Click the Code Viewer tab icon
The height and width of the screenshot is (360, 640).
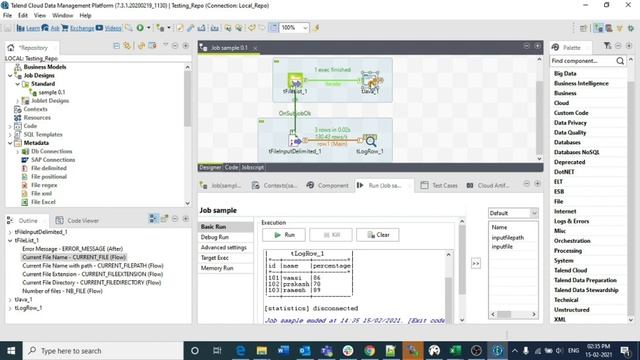[x=59, y=220]
